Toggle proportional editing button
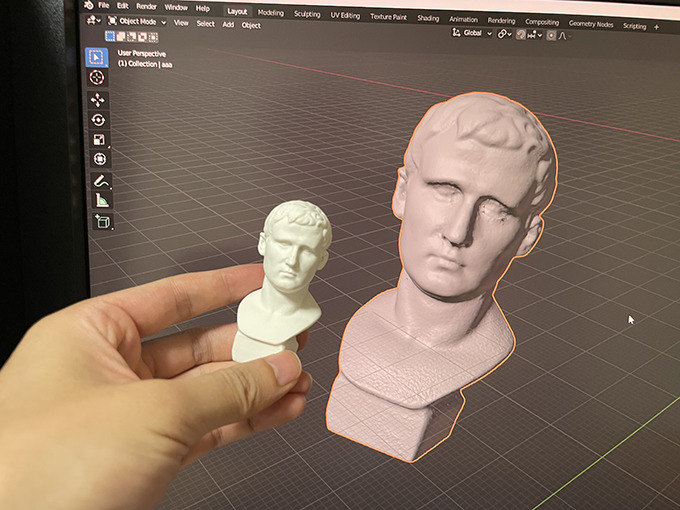 (551, 36)
